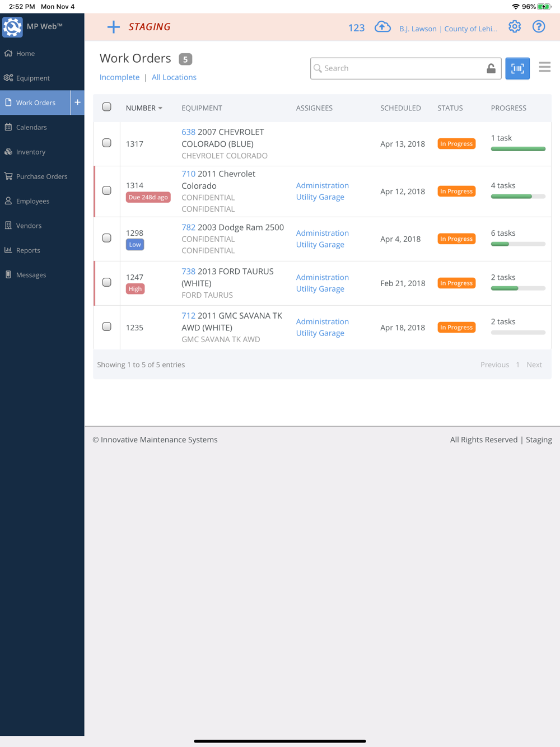Sort by the NUMBER column arrow
This screenshot has height=747, width=560.
point(160,108)
